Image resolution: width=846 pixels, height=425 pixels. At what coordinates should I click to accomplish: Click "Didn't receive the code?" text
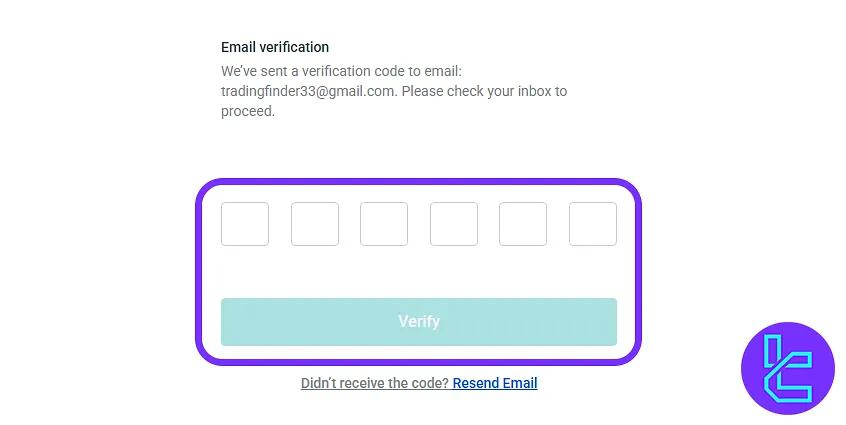375,383
